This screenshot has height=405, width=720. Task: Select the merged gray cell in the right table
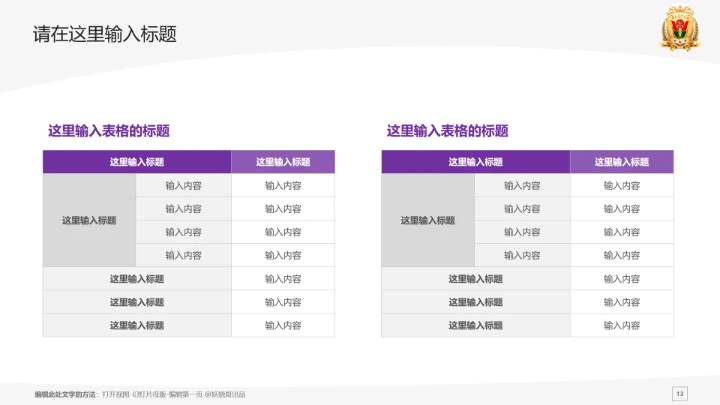(x=428, y=220)
